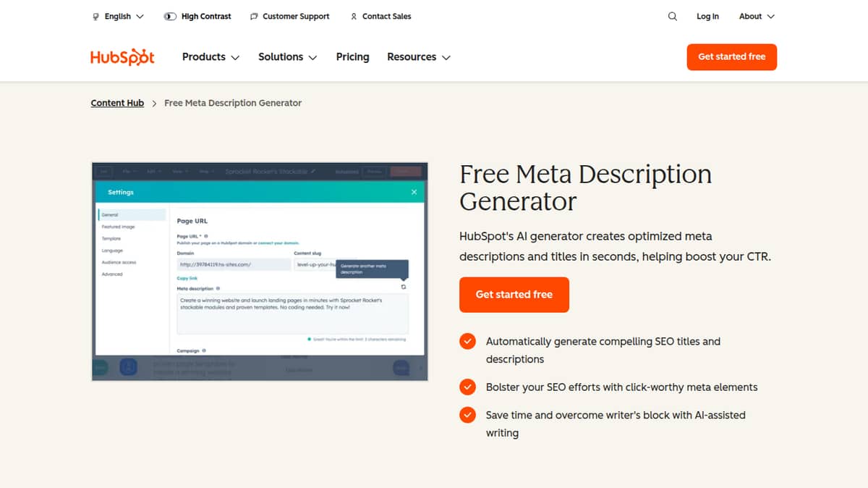The height and width of the screenshot is (488, 868).
Task: Expand the Products menu
Action: [210, 56]
